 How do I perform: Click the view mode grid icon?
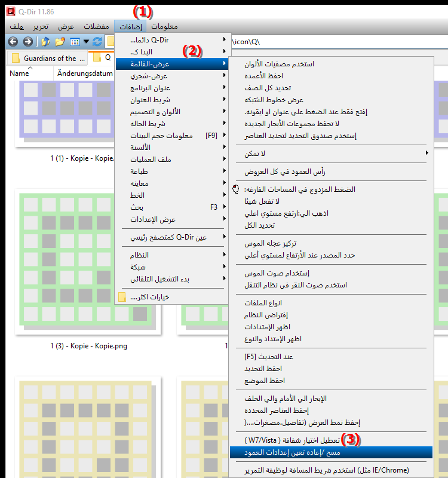click(75, 41)
